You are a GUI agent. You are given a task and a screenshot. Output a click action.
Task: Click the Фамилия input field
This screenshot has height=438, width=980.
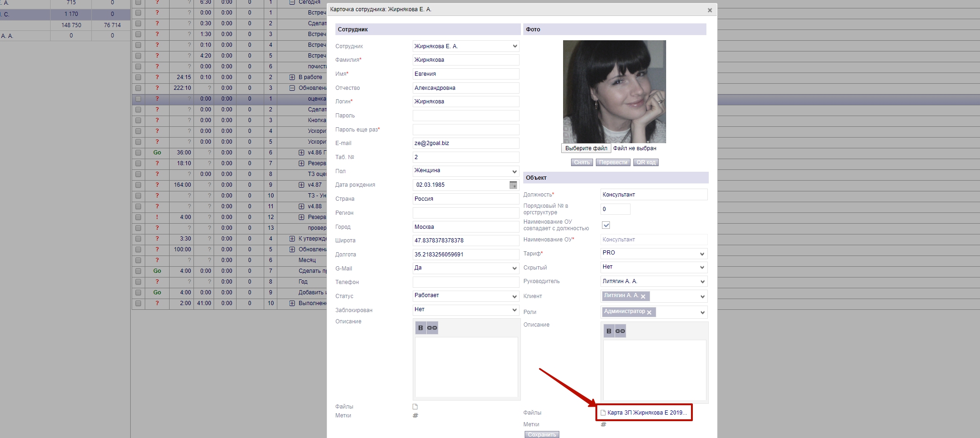tap(466, 60)
